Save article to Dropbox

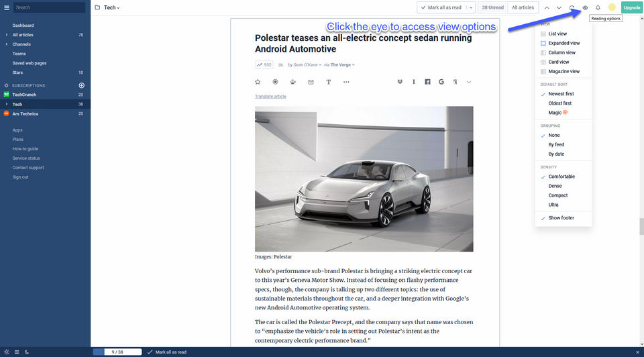pyautogui.click(x=400, y=82)
